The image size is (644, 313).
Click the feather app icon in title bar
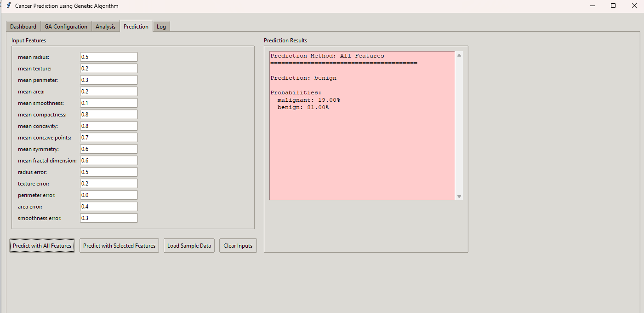[8, 6]
